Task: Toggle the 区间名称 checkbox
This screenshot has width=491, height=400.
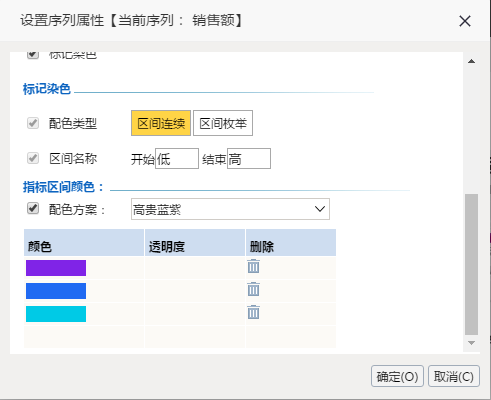Action: click(x=33, y=158)
